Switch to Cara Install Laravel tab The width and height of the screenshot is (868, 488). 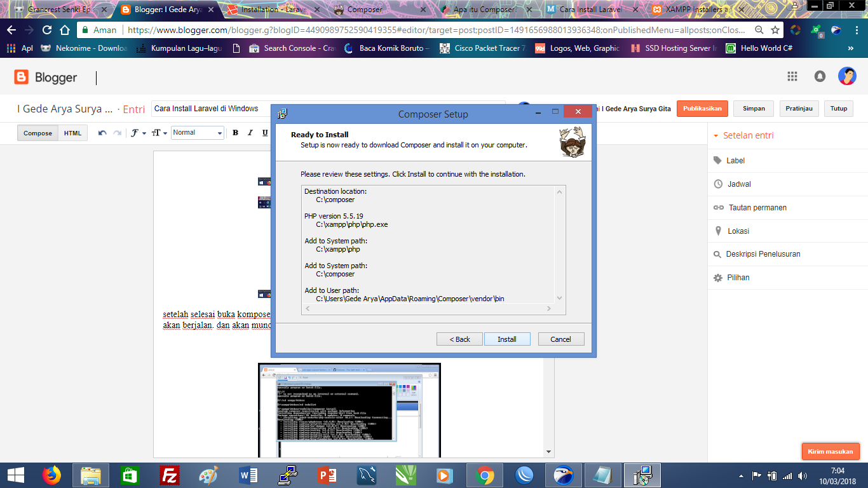pyautogui.click(x=590, y=10)
